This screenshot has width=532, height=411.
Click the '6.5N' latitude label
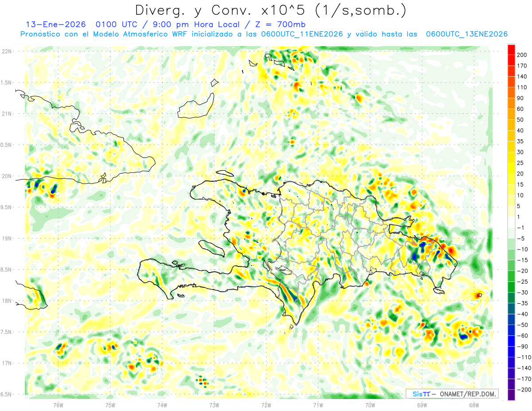tap(6, 395)
